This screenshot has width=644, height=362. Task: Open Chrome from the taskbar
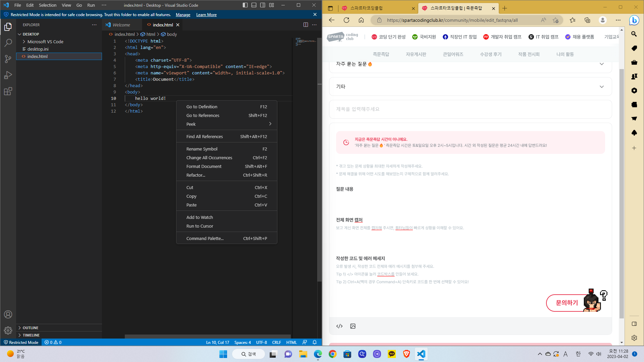click(332, 354)
